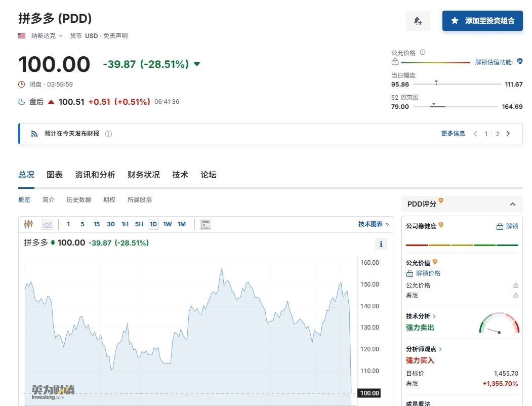Screen dimensions: 532x406
Task: Go to the previous news item arrow
Action: 476,134
